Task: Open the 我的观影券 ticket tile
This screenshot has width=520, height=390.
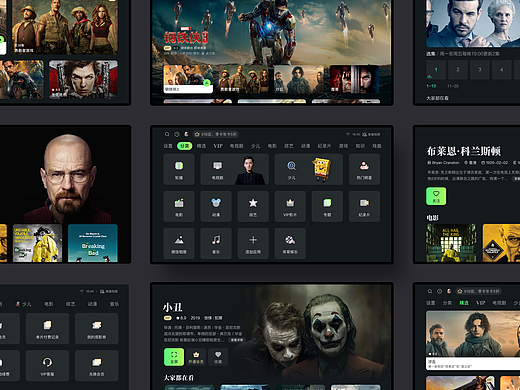Action: [97, 329]
